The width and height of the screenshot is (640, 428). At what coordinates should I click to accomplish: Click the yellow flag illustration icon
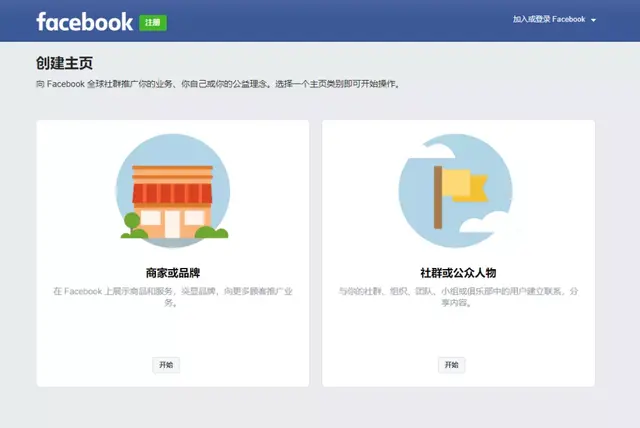click(456, 191)
